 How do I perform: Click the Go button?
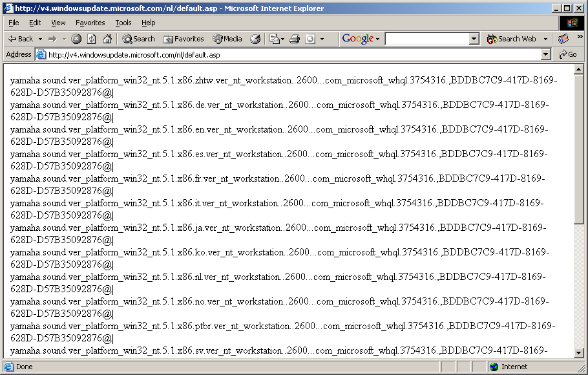tap(568, 55)
